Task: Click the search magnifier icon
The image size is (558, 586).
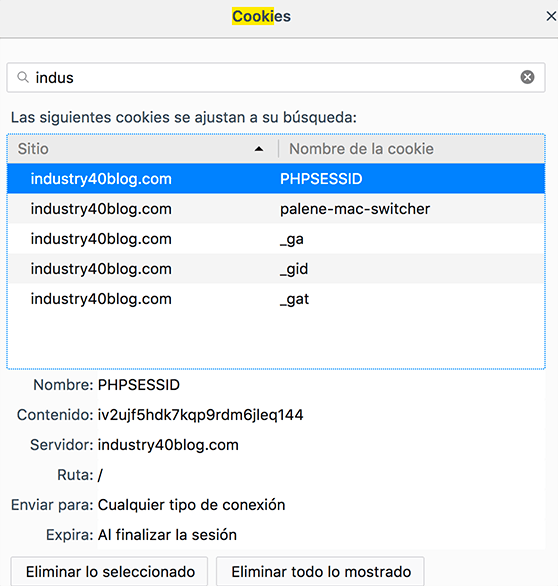Action: point(23,77)
